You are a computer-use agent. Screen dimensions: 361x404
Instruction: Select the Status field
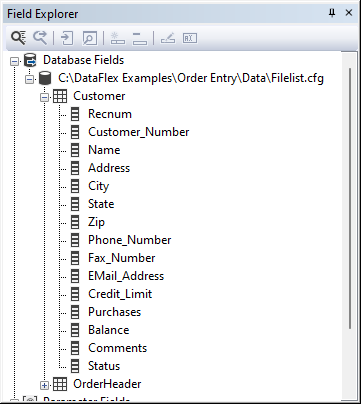104,366
